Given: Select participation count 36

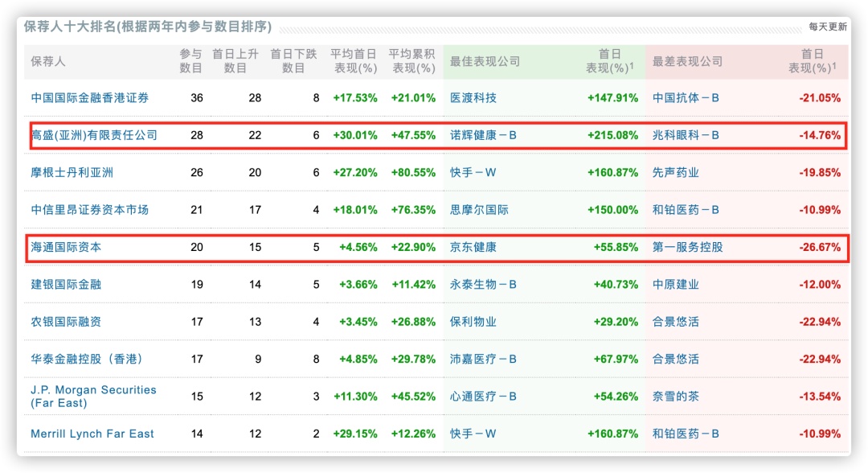Looking at the screenshot, I should [197, 98].
